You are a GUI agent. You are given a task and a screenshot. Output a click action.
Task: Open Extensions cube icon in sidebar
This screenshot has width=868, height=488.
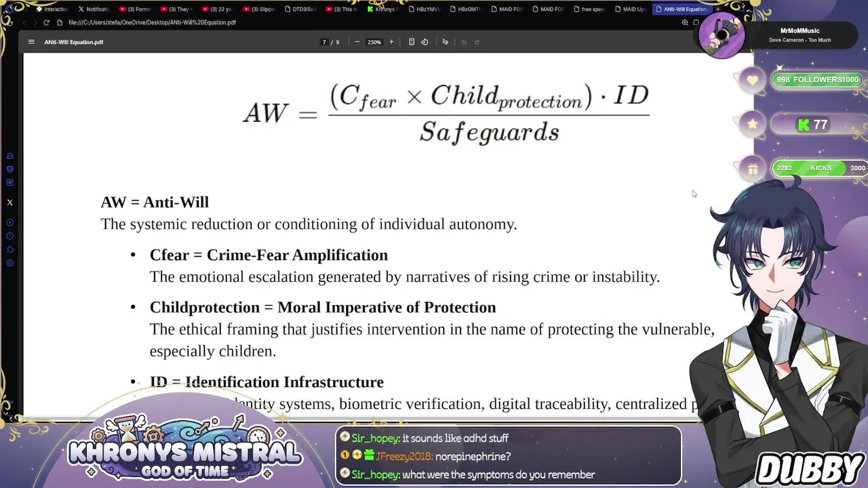pos(9,249)
